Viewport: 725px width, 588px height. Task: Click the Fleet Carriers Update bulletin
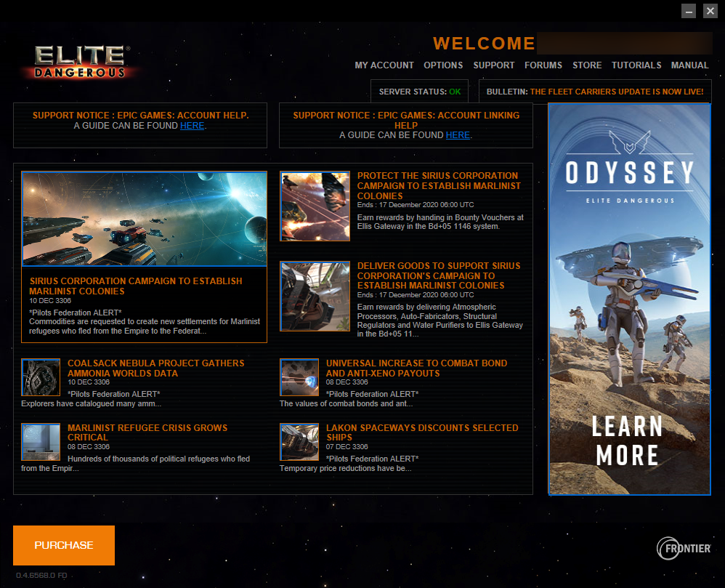point(616,92)
